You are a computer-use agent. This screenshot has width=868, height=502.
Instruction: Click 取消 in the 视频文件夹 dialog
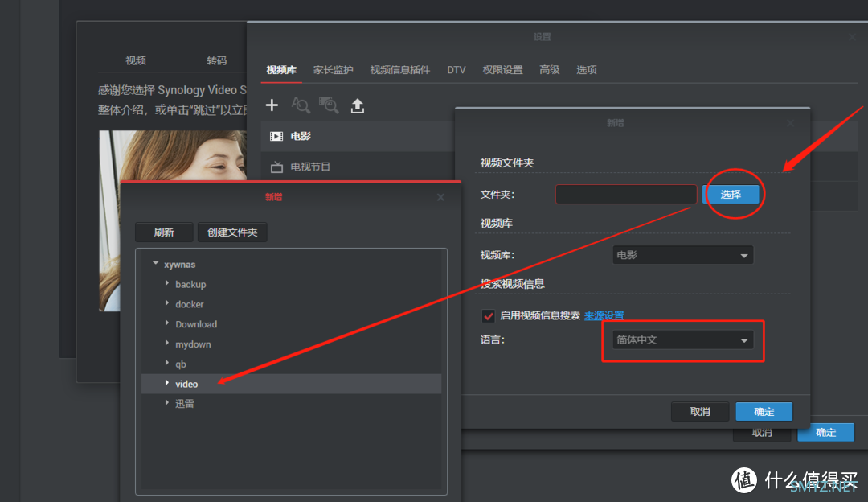tap(700, 412)
